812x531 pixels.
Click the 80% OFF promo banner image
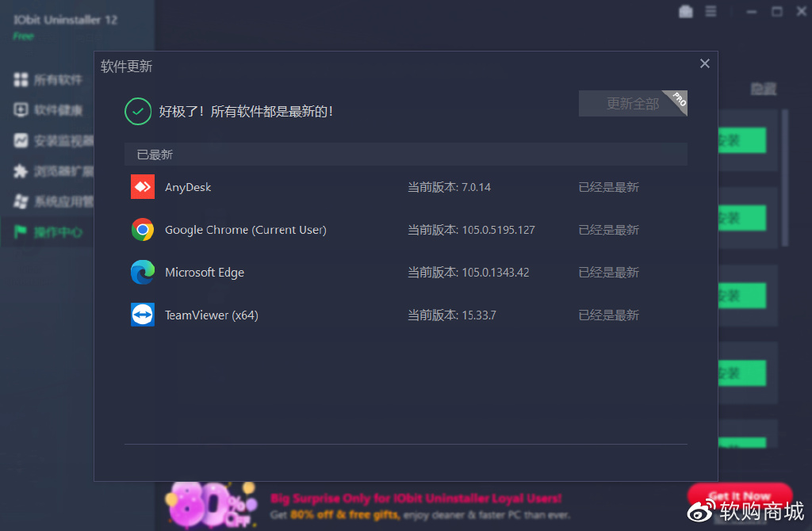(211, 505)
